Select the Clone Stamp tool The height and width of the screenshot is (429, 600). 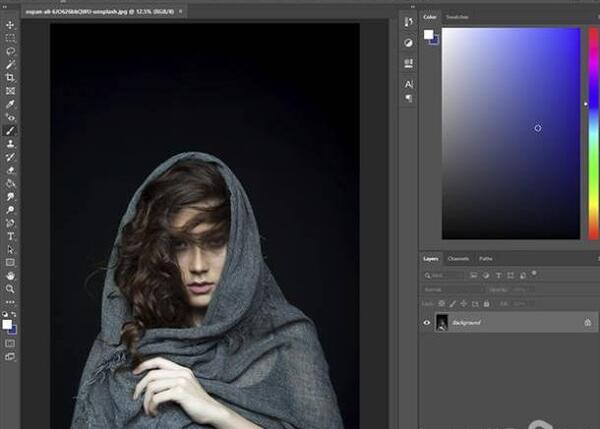(x=10, y=144)
